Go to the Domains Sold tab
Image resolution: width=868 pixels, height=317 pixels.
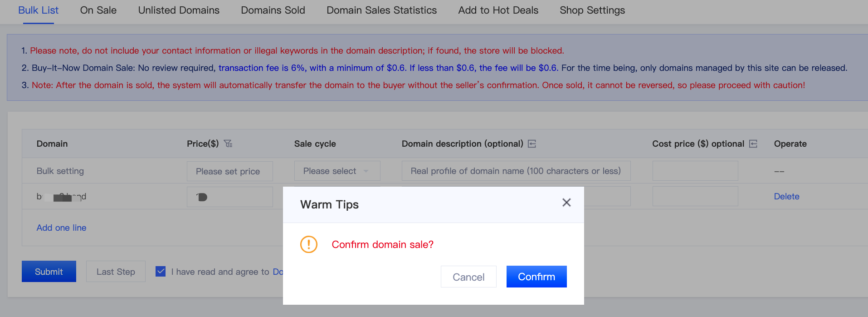point(273,10)
